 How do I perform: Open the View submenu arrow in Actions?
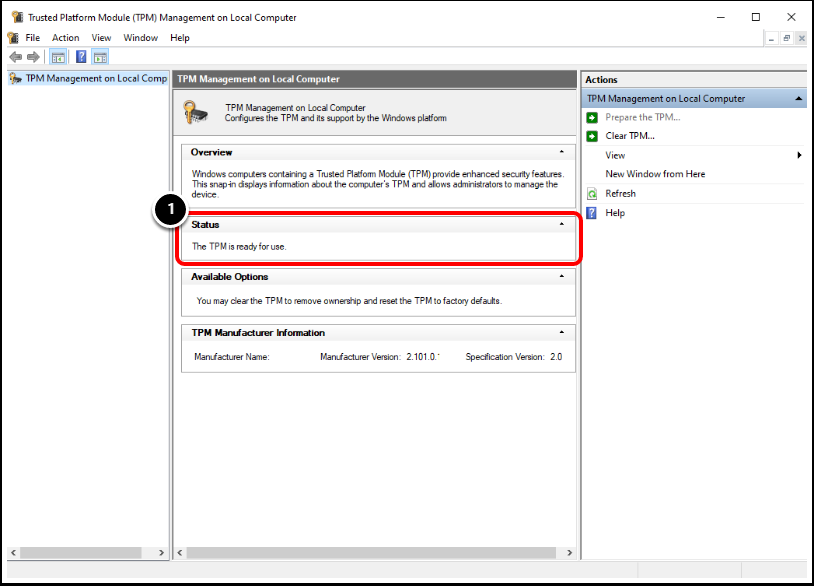800,155
